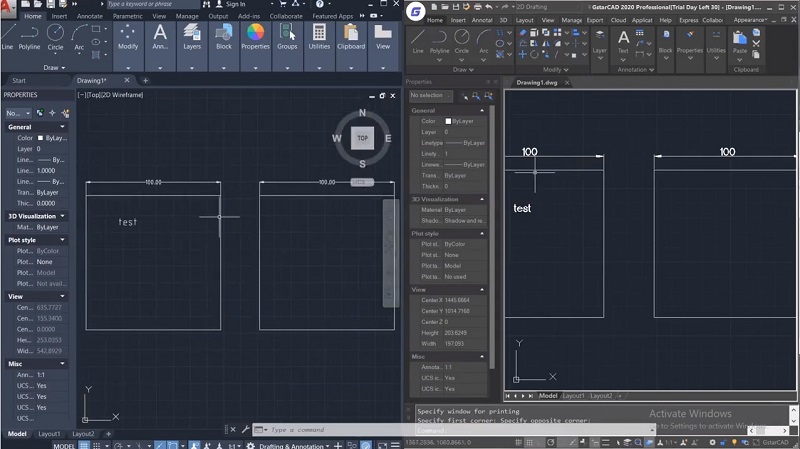This screenshot has width=800, height=449.
Task: Click the TOP face of the ViewCube
Action: point(362,137)
